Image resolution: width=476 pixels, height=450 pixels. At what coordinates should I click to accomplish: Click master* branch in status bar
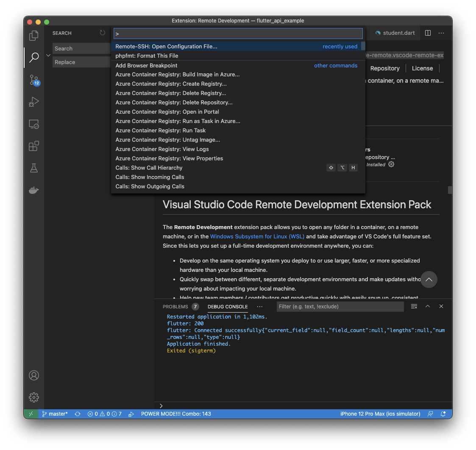tap(55, 414)
